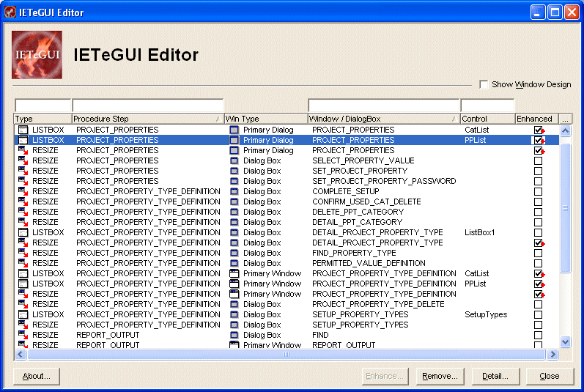Enable the Show Window Design checkbox
This screenshot has height=392, width=584.
(484, 84)
